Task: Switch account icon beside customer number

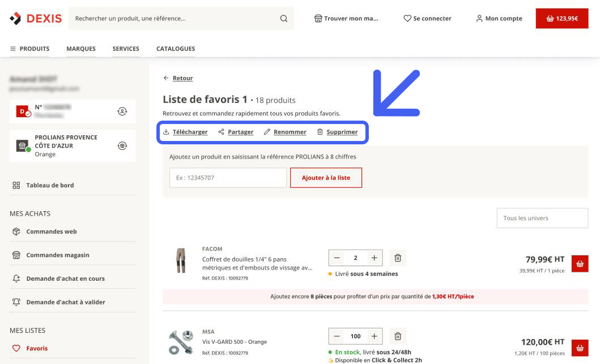Action: tap(122, 112)
